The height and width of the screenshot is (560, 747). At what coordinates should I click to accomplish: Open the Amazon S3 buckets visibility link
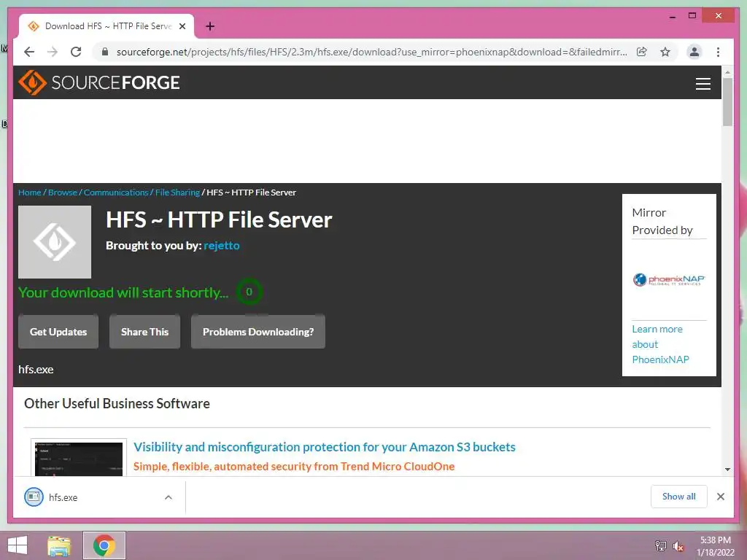[325, 447]
